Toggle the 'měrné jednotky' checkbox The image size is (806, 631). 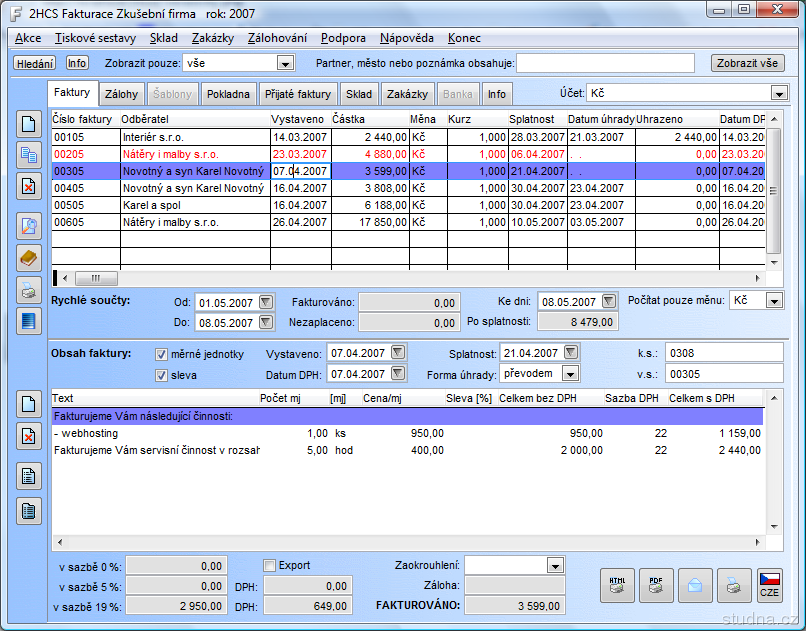162,354
